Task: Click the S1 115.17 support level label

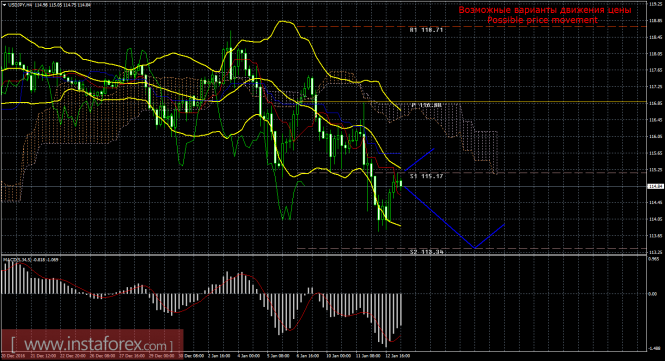Action: (426, 176)
